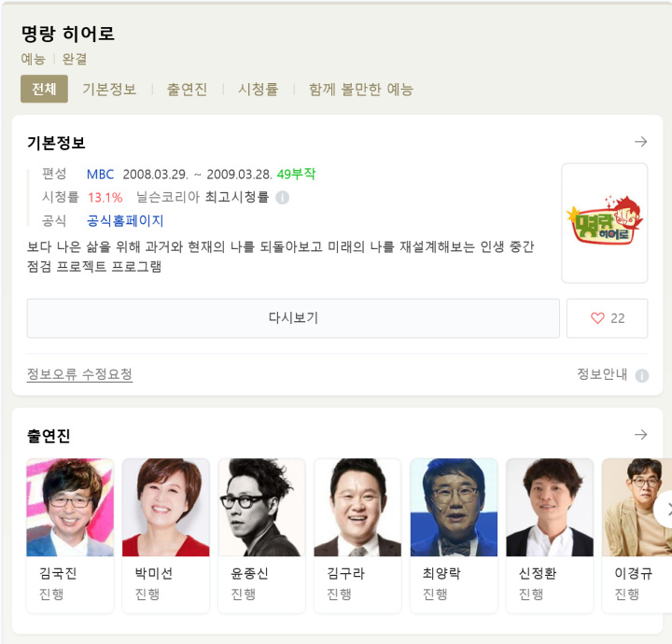The image size is (672, 644).
Task: Open the 명랑 히어로 program logo poster
Action: [604, 223]
